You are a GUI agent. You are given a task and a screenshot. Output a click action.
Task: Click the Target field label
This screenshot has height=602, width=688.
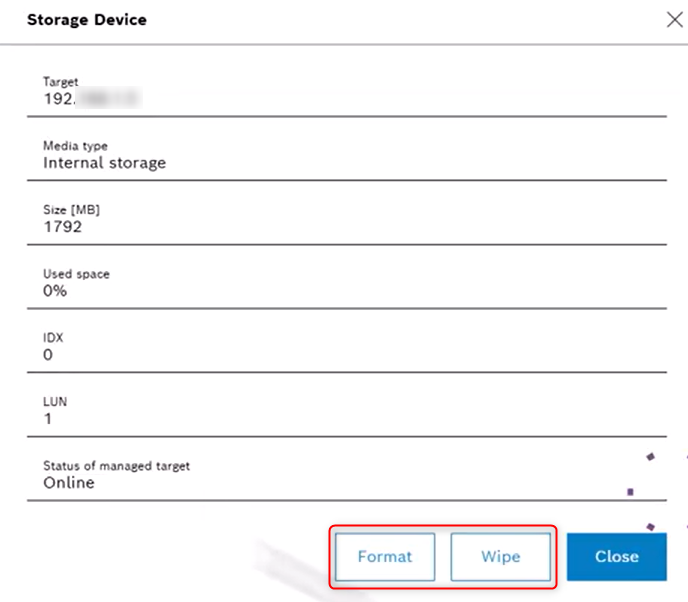click(60, 82)
